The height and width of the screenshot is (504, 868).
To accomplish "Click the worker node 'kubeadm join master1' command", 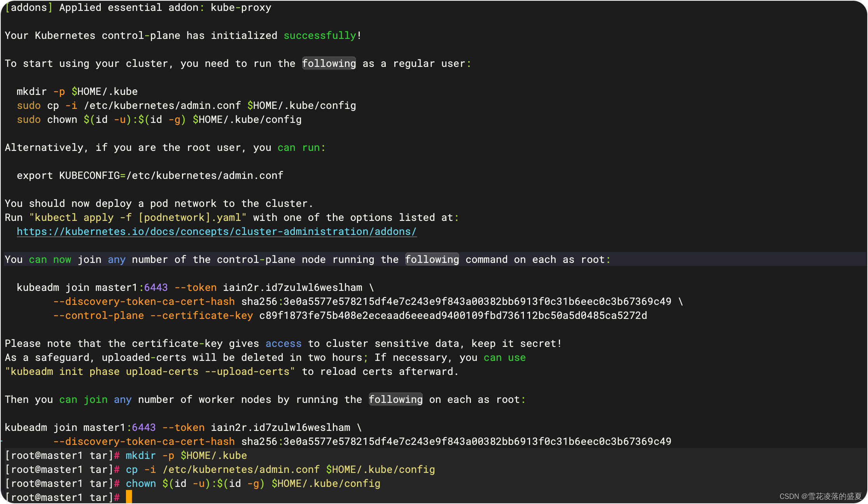I will [65, 428].
